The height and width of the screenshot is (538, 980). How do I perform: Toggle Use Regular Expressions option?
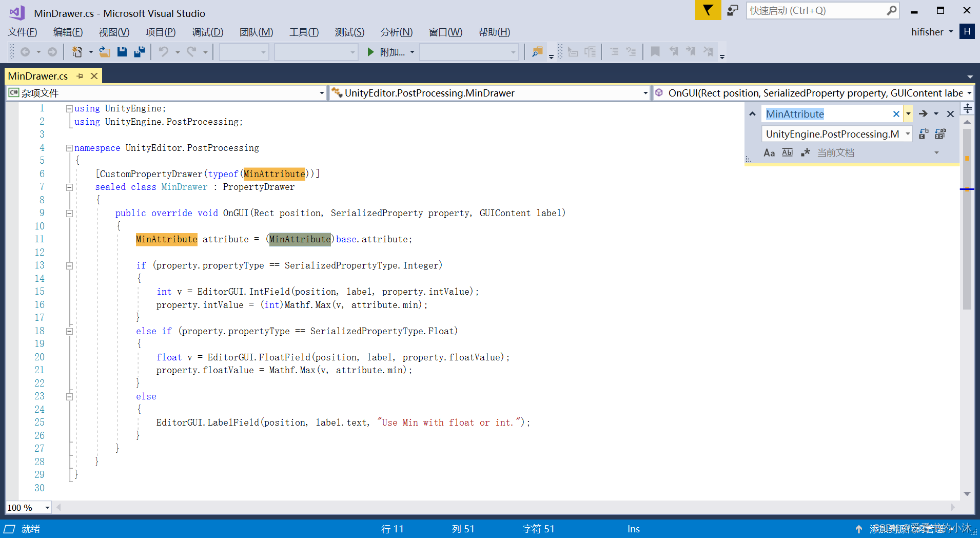coord(805,152)
